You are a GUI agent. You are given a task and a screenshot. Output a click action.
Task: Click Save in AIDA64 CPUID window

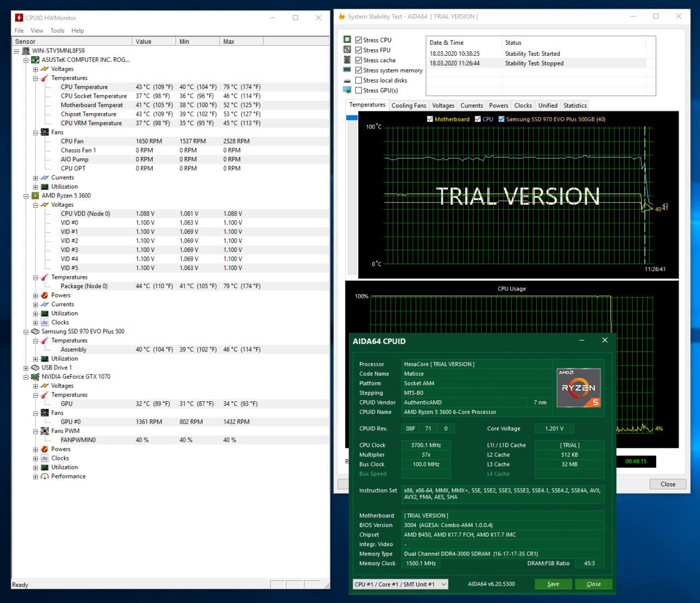[x=553, y=584]
